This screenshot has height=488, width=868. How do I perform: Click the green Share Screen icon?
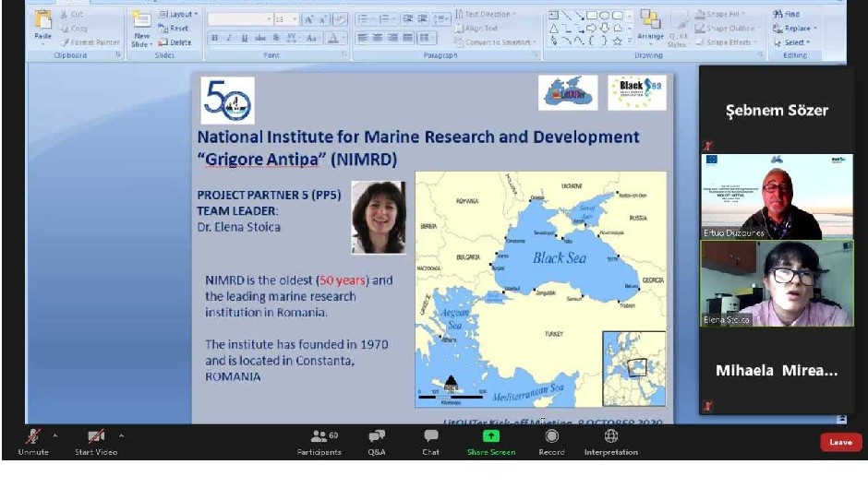(x=491, y=436)
